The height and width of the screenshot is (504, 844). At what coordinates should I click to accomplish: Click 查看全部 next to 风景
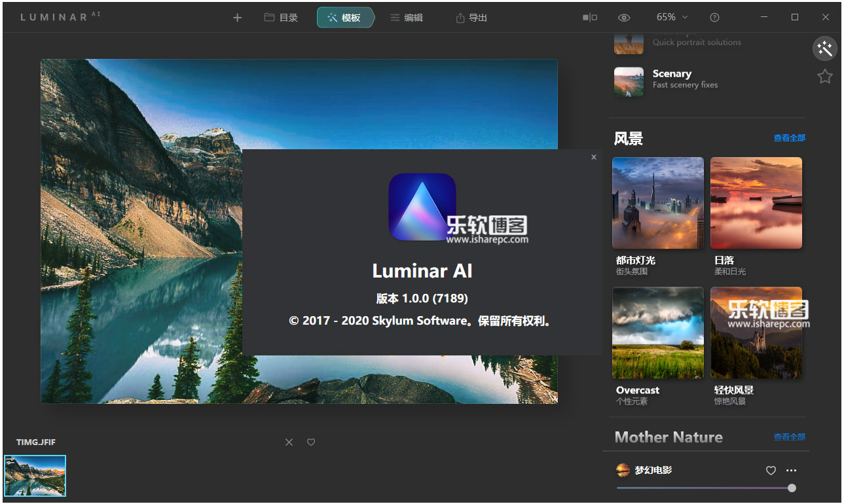(789, 138)
